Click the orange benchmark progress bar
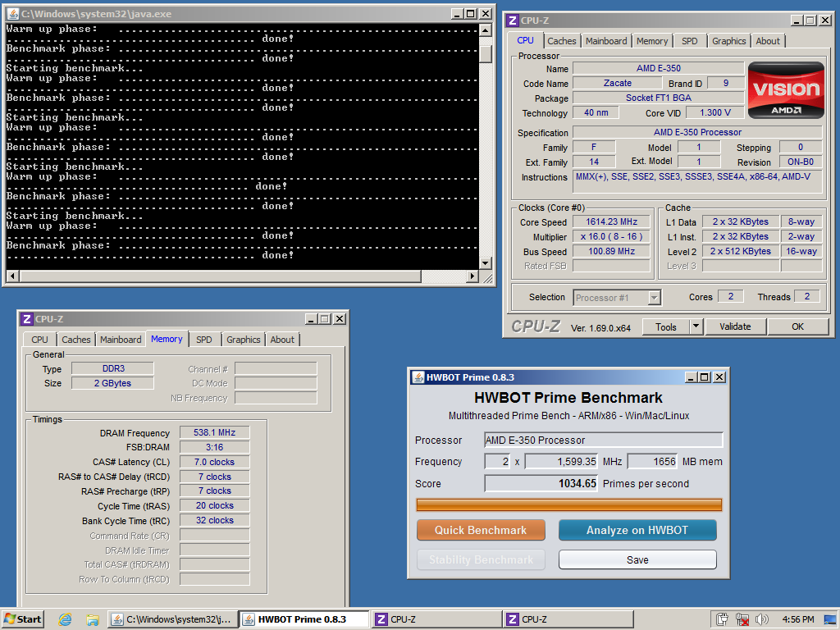 click(x=568, y=505)
